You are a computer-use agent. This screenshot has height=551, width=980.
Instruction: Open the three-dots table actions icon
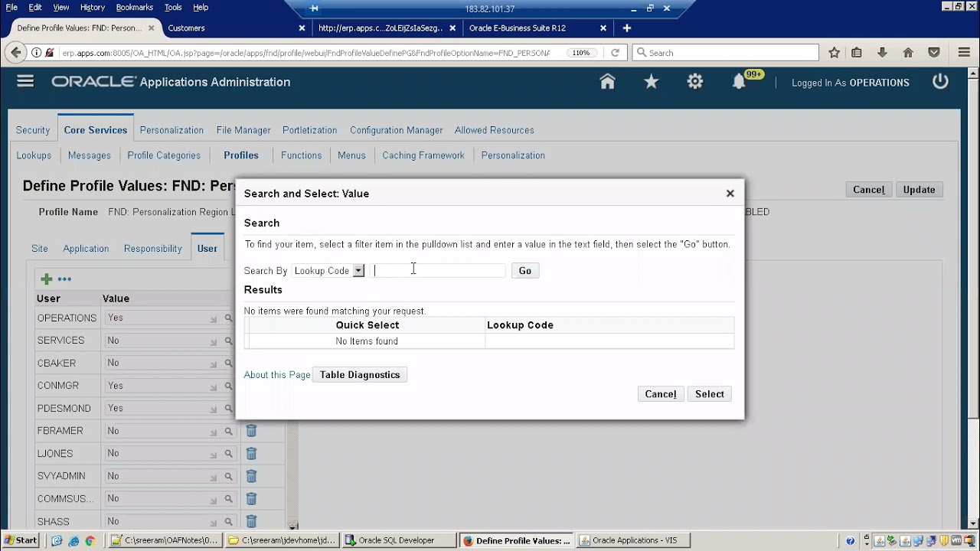[64, 279]
